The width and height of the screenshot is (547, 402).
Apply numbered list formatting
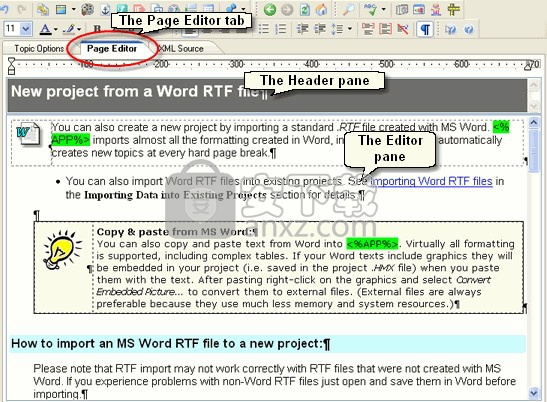(x=280, y=29)
